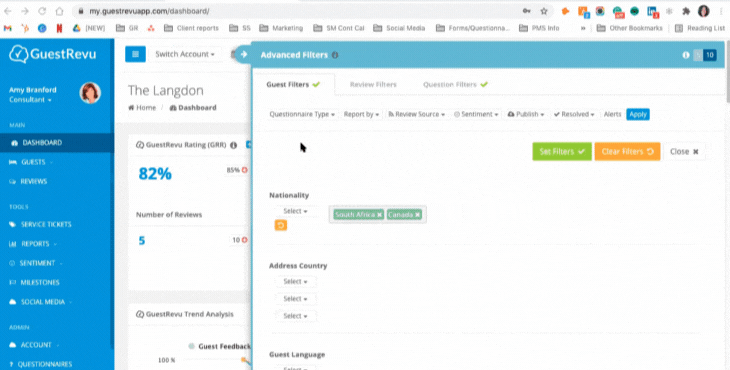Click the GuestRevu logo

click(x=53, y=54)
